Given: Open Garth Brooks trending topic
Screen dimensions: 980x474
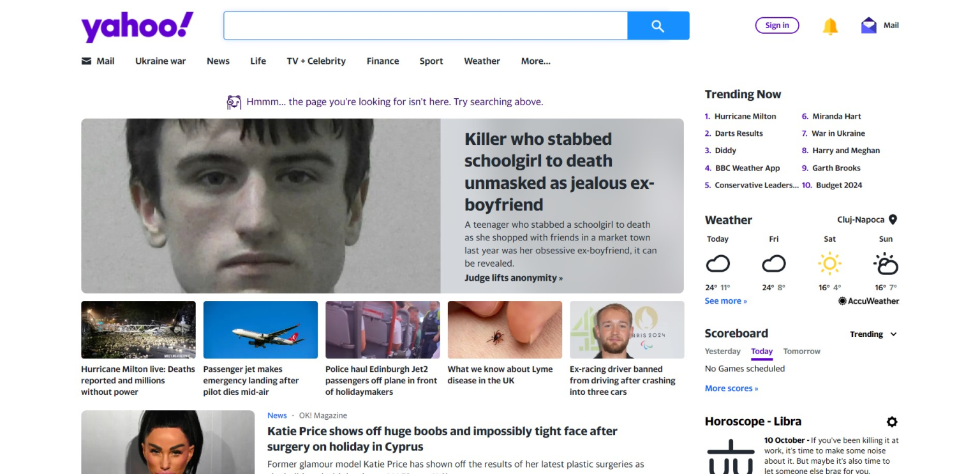Looking at the screenshot, I should coord(836,168).
